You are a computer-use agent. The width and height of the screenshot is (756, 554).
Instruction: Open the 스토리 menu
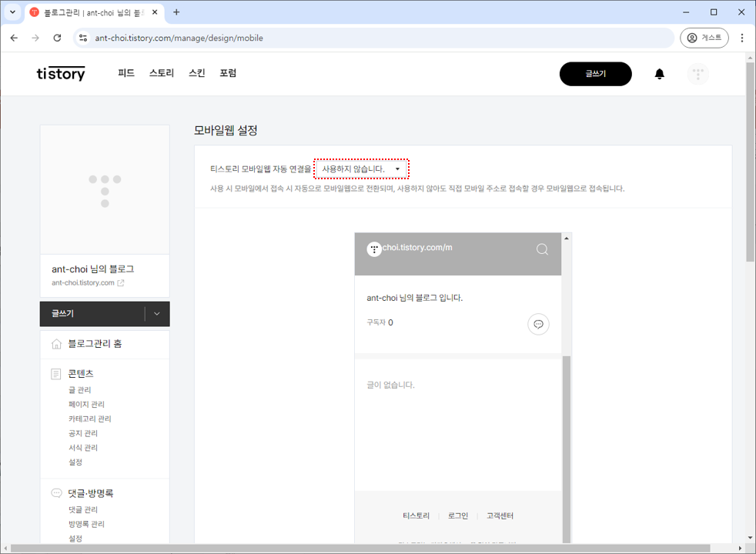[162, 73]
